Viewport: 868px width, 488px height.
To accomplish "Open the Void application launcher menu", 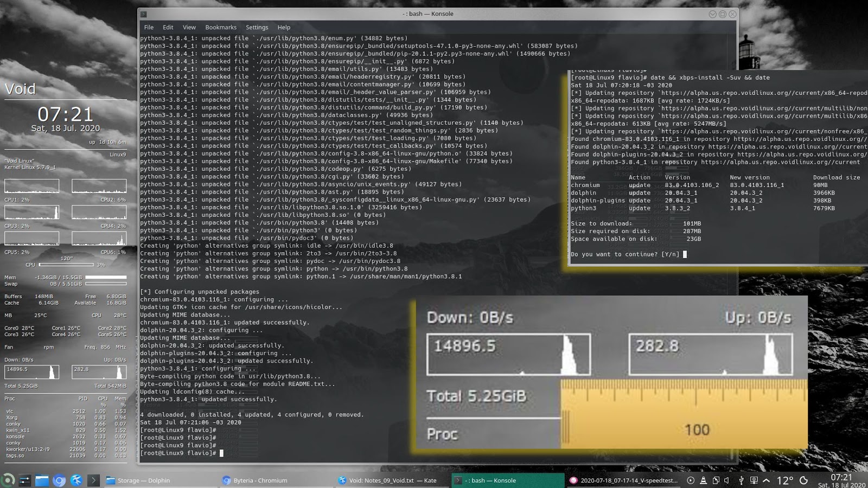I will point(7,480).
